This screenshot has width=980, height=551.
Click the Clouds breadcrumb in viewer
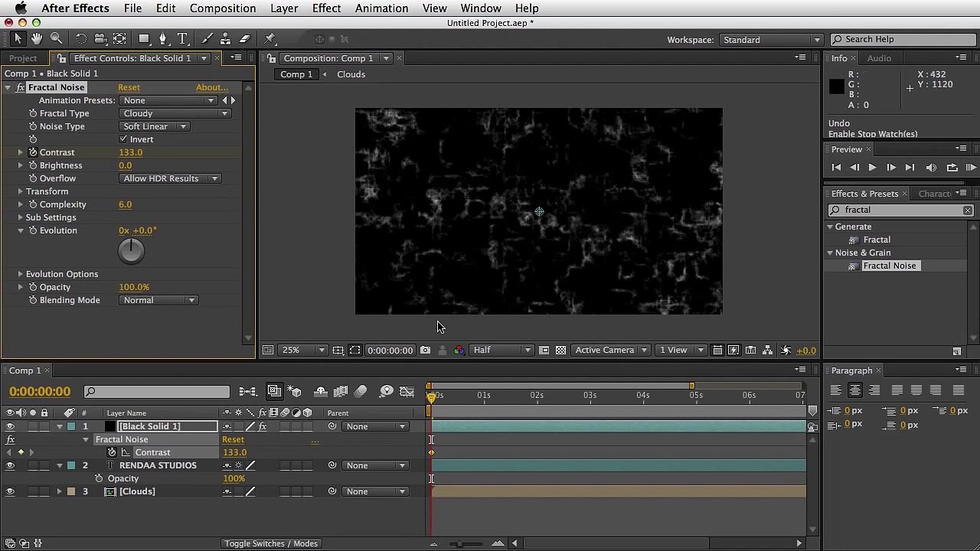click(x=351, y=74)
